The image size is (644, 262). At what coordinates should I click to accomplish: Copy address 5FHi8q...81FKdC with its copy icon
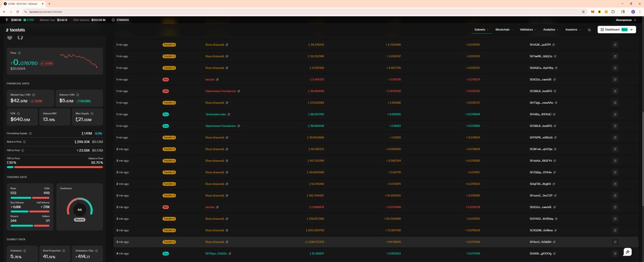[554, 114]
